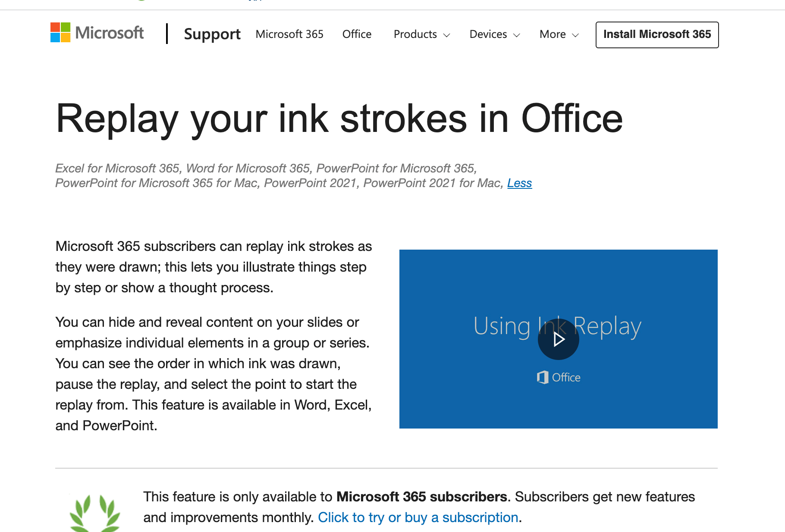
Task: Click paragraph starting 'You can hide and reveal'
Action: 214,374
